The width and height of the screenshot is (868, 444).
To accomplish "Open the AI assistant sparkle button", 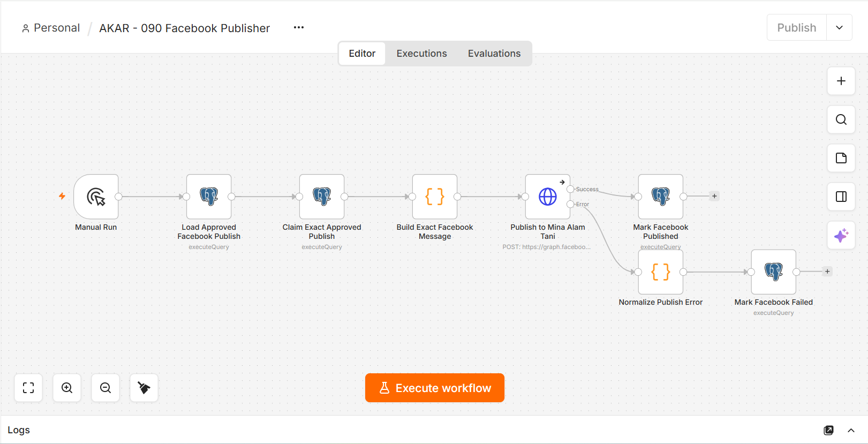I will pos(841,235).
